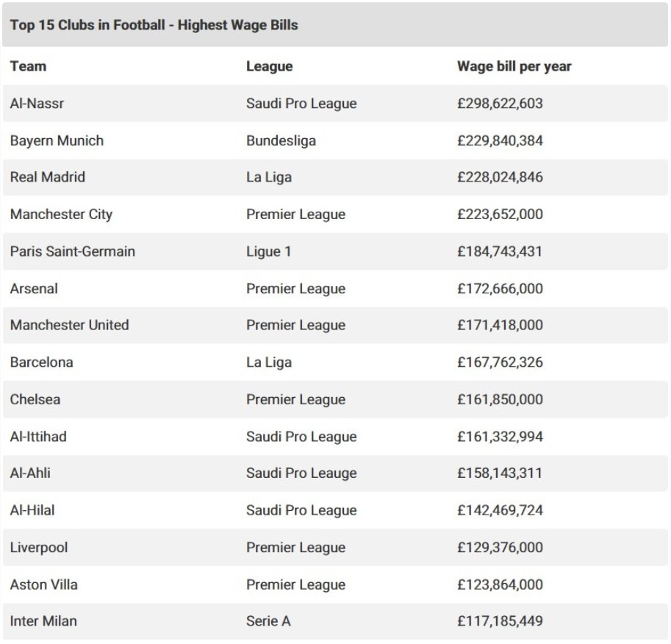
Task: Select the Real Madrid row name
Action: click(x=48, y=177)
